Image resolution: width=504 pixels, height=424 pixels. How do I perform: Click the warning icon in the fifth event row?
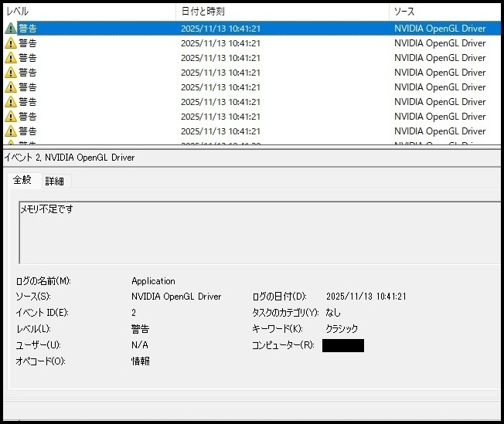[11, 87]
